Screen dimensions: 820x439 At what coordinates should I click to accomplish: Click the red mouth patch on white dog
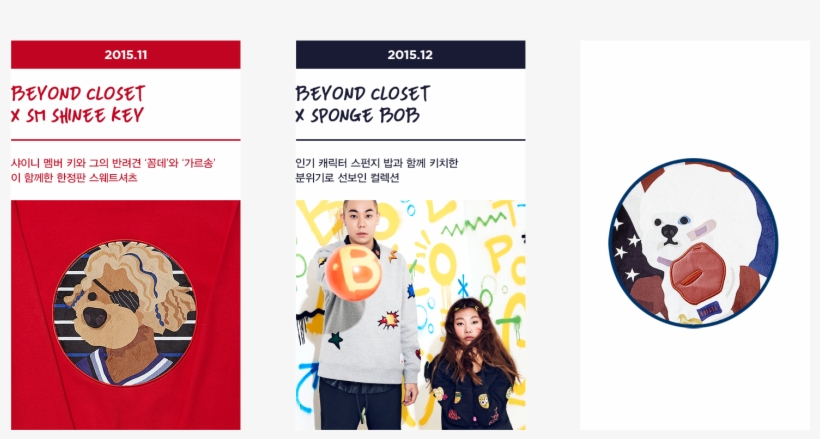coord(699,274)
